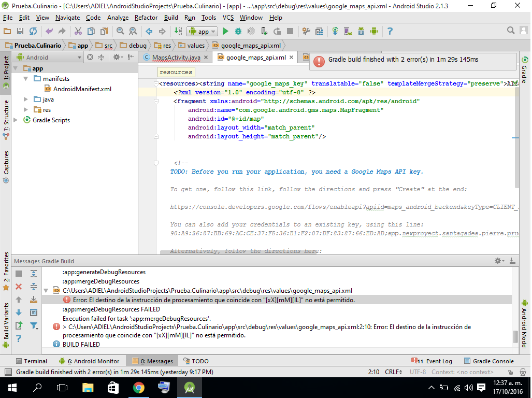Viewport: 532px width, 398px height.
Task: Click the values breadcrumb folder
Action: click(192, 46)
